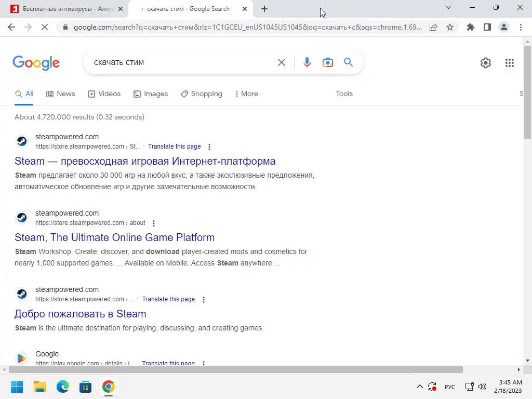
Task: Switch to News results
Action: coord(61,94)
